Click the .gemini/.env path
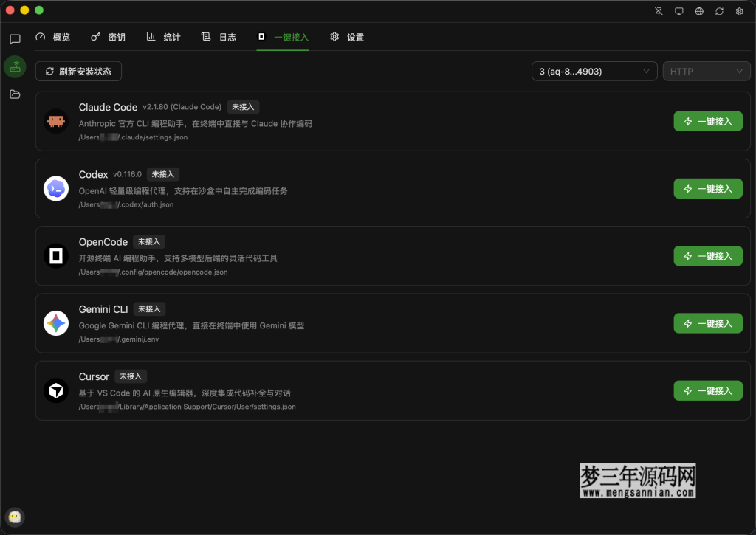 (119, 339)
